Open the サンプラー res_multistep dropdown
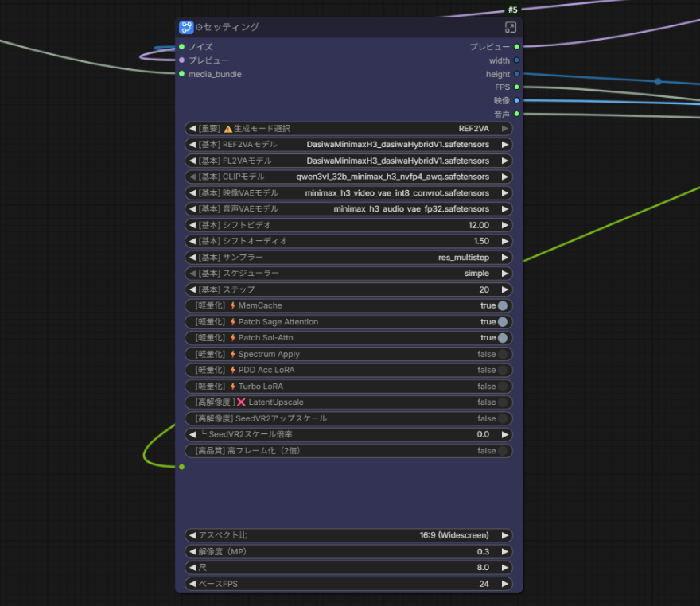 tap(348, 258)
